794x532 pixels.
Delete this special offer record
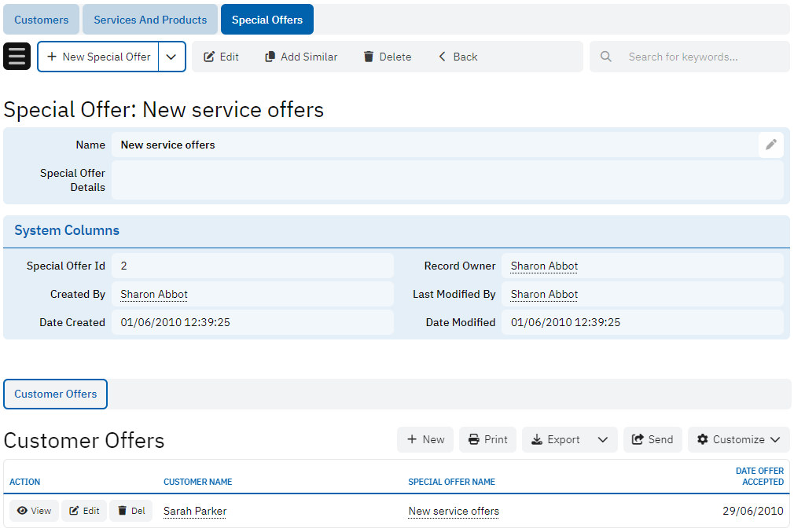pos(387,57)
